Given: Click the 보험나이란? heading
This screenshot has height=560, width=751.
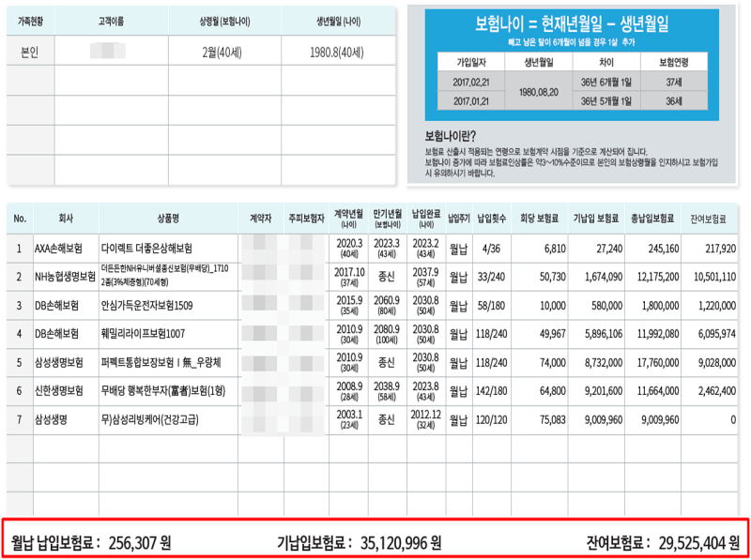Looking at the screenshot, I should coord(451,137).
